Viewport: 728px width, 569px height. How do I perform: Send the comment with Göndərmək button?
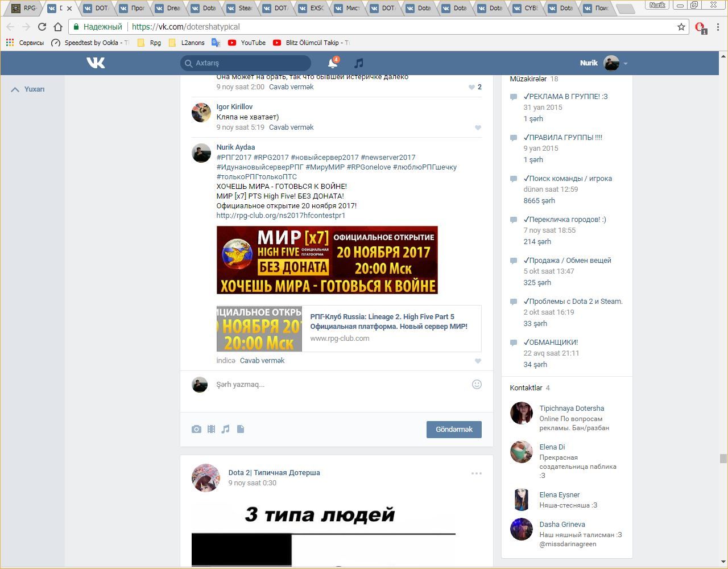[454, 430]
